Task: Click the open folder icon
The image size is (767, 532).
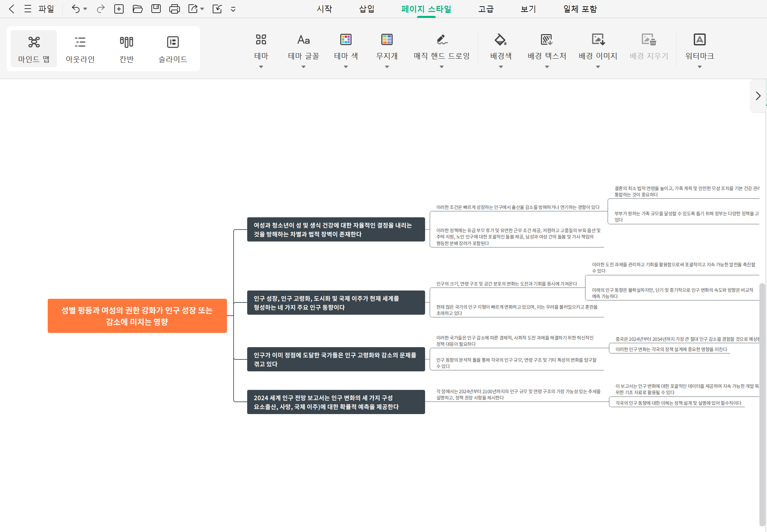Action: click(137, 9)
